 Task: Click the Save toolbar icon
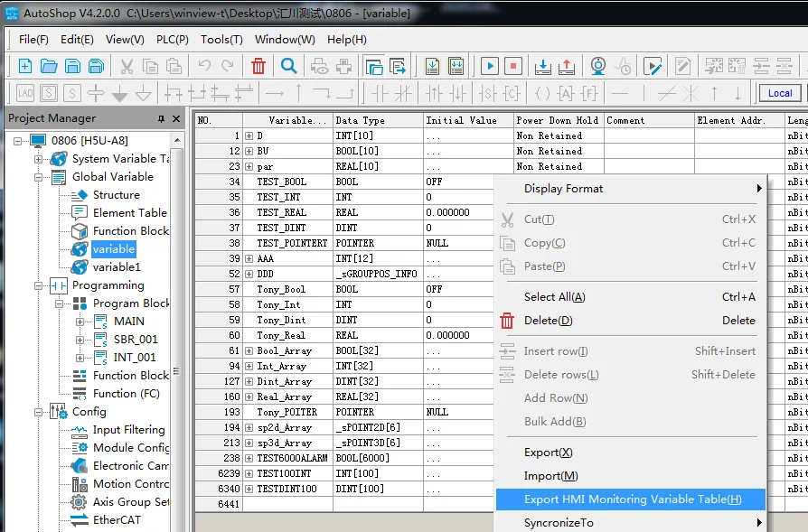tap(72, 66)
